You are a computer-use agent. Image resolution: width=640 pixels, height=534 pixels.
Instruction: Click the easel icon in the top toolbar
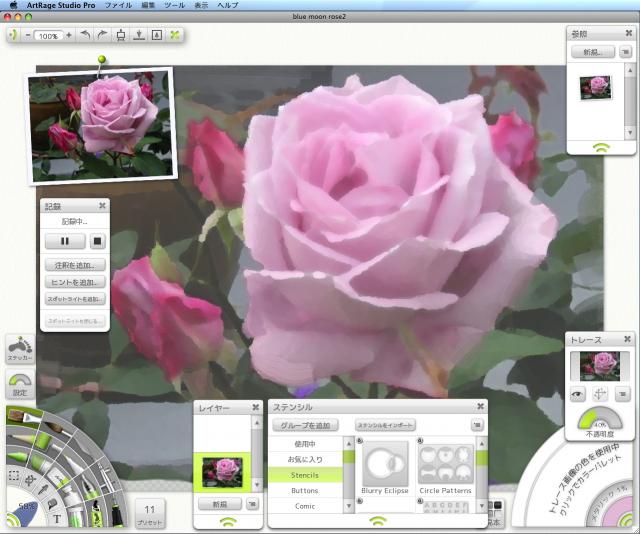tap(121, 35)
